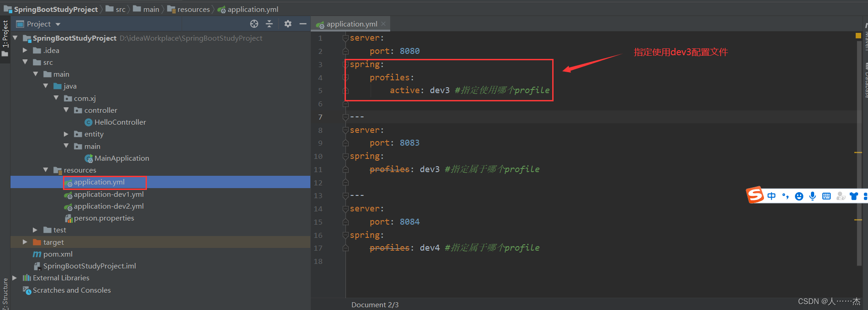Open the Project view dropdown arrow
The height and width of the screenshot is (310, 868).
[x=58, y=24]
